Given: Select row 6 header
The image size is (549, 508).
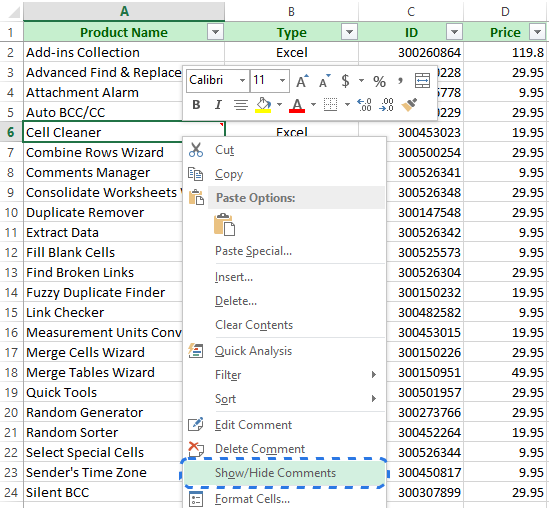Looking at the screenshot, I should 11,132.
